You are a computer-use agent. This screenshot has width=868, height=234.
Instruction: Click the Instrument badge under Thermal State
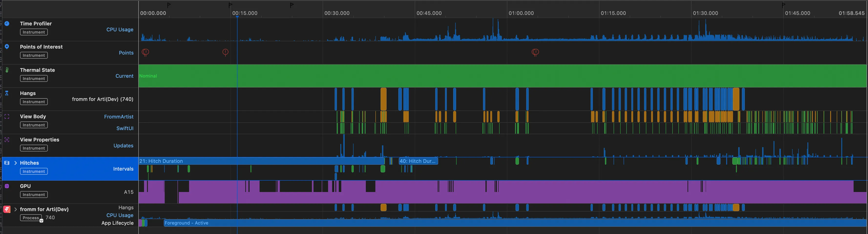pyautogui.click(x=34, y=79)
